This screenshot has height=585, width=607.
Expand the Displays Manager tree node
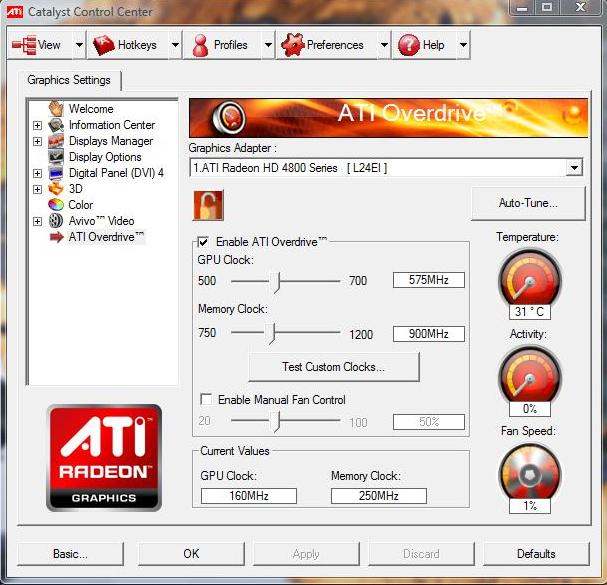pos(37,141)
